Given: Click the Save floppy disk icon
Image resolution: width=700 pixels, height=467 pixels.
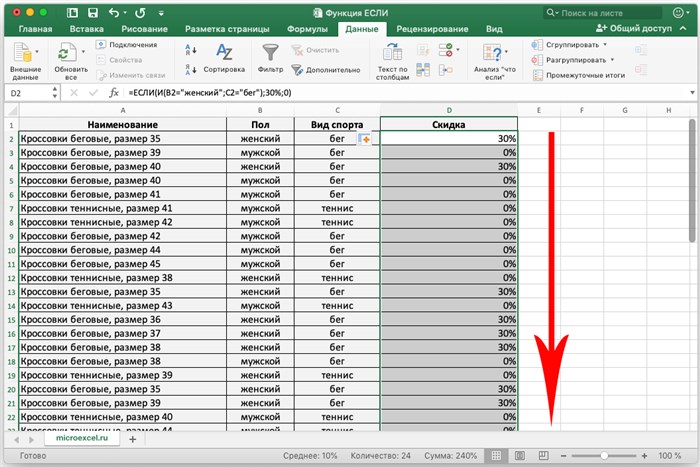Looking at the screenshot, I should [x=93, y=13].
